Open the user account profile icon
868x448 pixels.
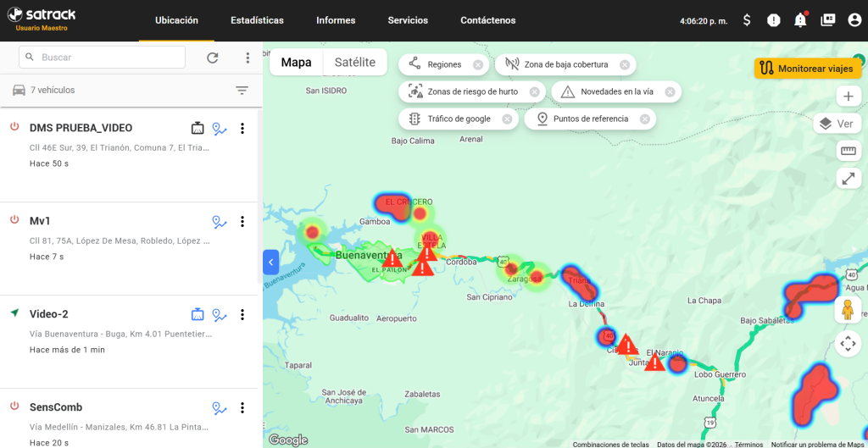pyautogui.click(x=854, y=20)
